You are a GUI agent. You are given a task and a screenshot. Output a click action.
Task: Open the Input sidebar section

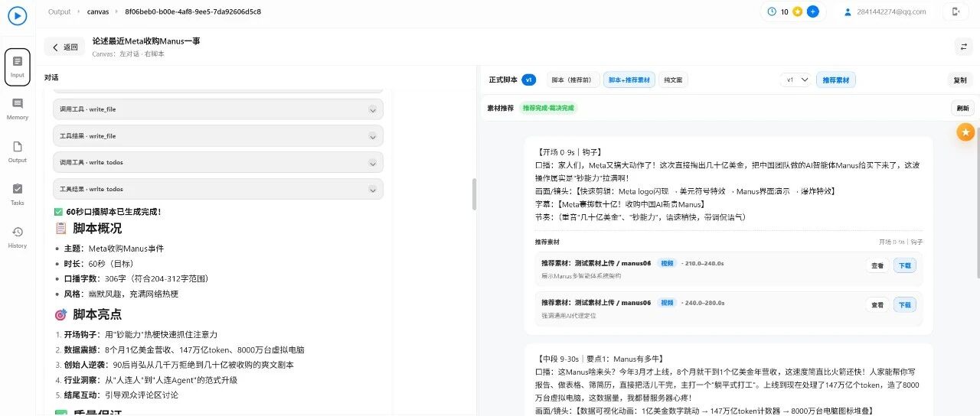(x=18, y=67)
